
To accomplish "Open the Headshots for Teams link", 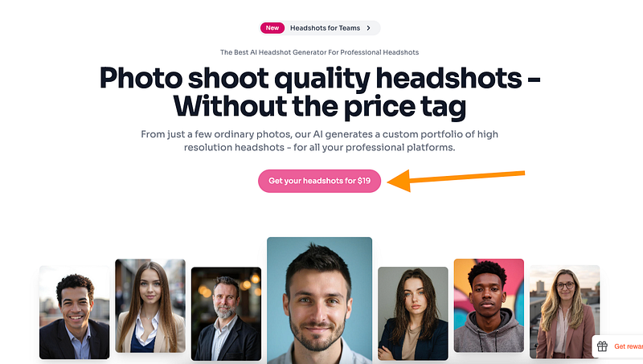I will 325,28.
